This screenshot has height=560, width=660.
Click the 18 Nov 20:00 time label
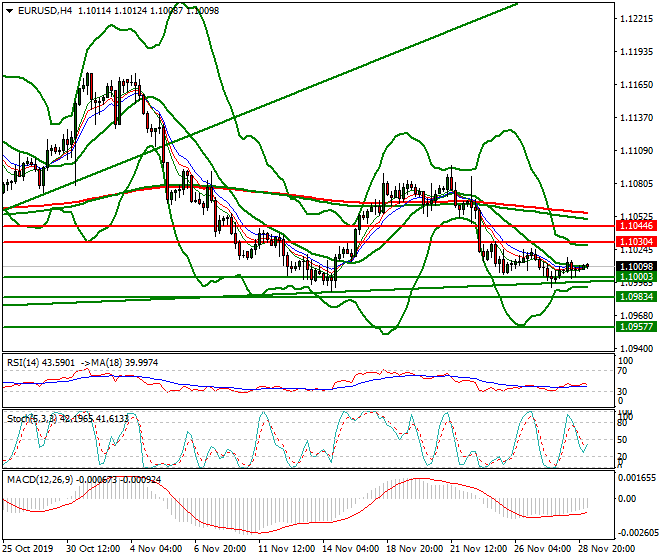(x=415, y=549)
